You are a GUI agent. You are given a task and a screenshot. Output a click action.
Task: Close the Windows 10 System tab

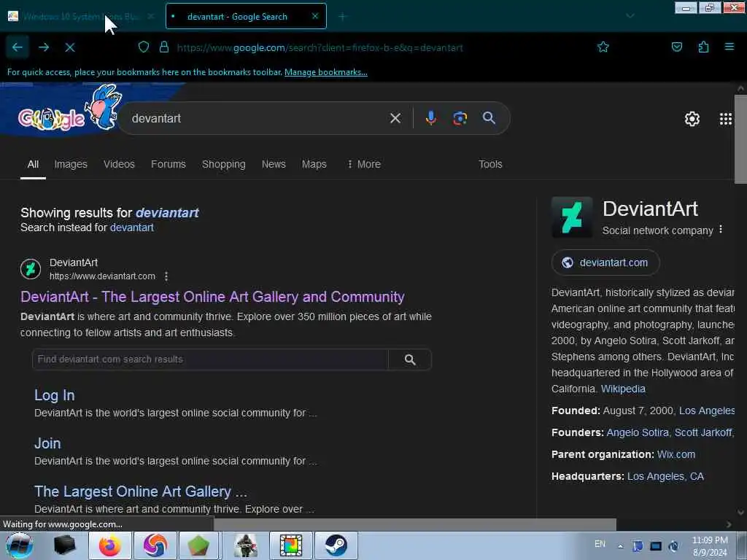pos(150,16)
